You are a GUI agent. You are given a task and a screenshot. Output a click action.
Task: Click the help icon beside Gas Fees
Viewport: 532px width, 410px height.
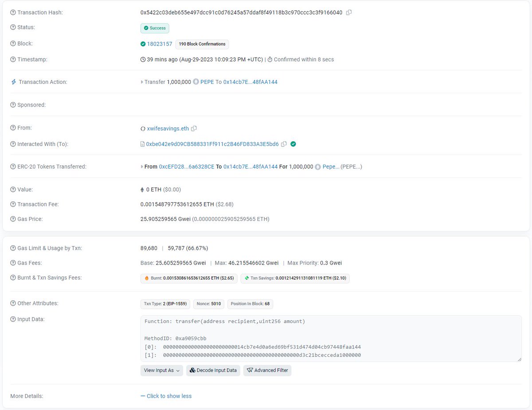point(13,263)
